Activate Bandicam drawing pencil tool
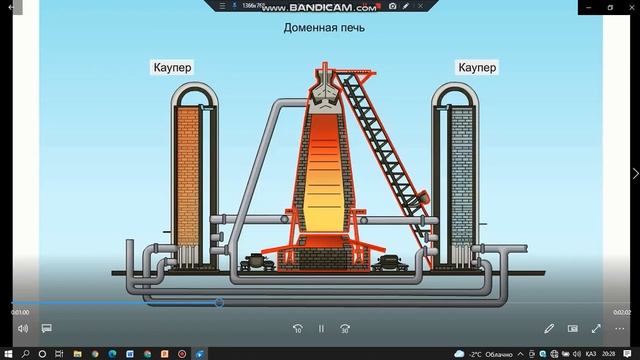Viewport: 640px width, 360px height. coord(406,6)
